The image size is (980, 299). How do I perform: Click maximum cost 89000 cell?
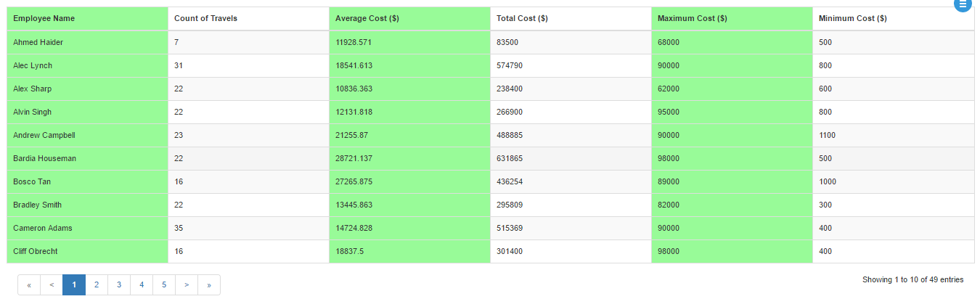click(732, 182)
